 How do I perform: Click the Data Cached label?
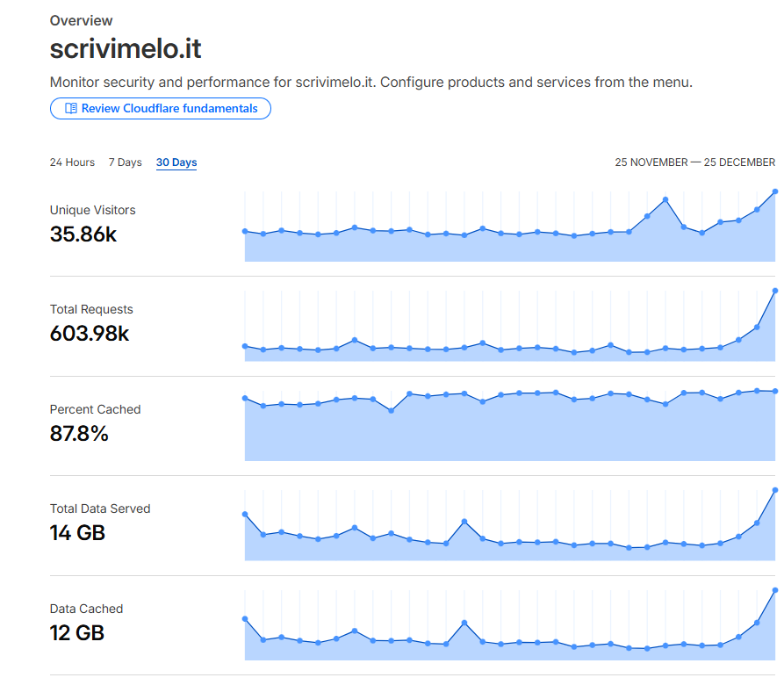click(x=87, y=609)
